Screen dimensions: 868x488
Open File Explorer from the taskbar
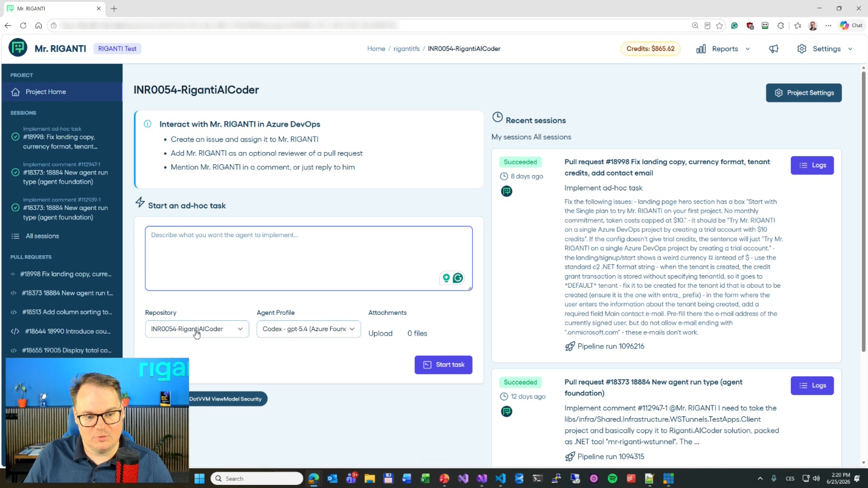click(x=369, y=478)
